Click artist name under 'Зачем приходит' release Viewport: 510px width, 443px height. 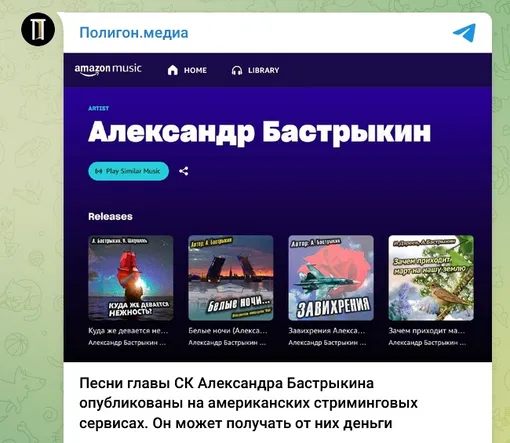click(427, 343)
